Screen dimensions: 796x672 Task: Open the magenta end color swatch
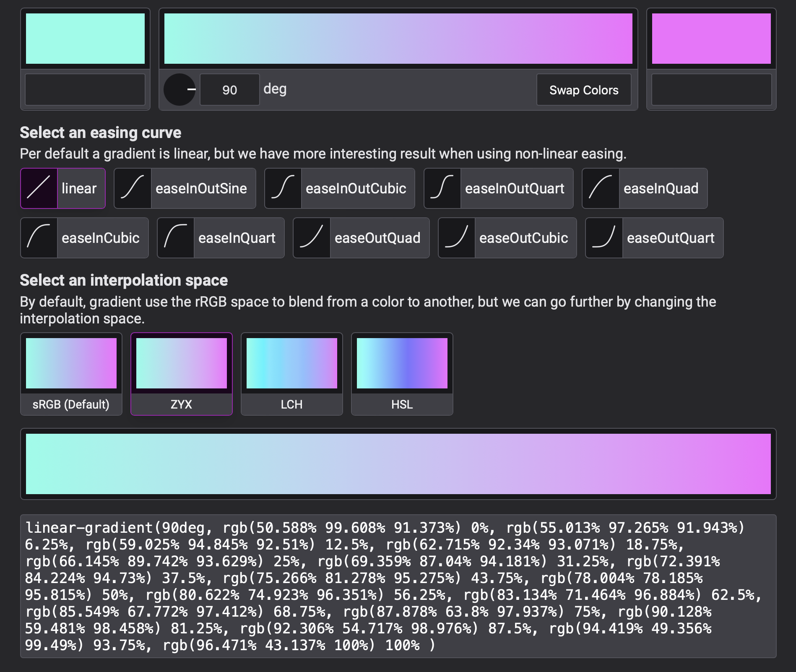pos(711,39)
